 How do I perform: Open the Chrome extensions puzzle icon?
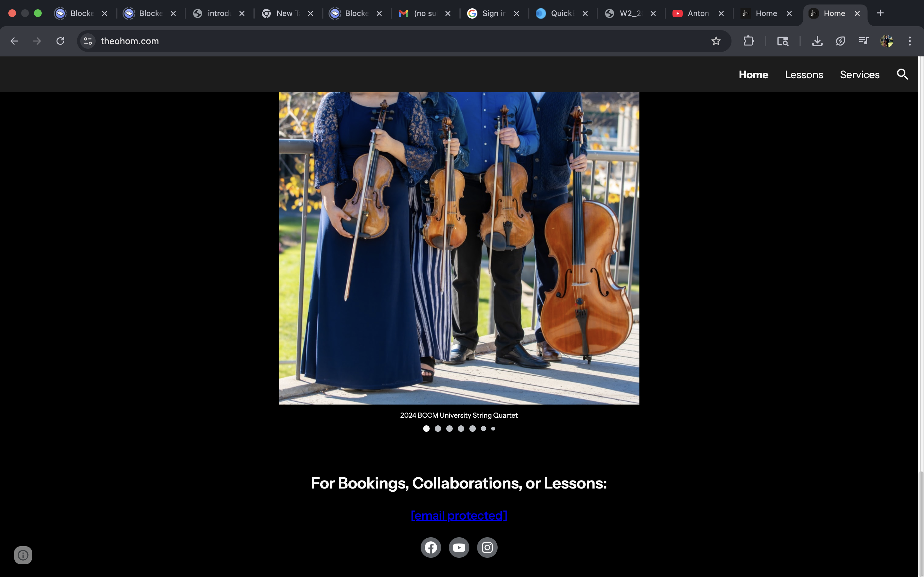pyautogui.click(x=749, y=41)
